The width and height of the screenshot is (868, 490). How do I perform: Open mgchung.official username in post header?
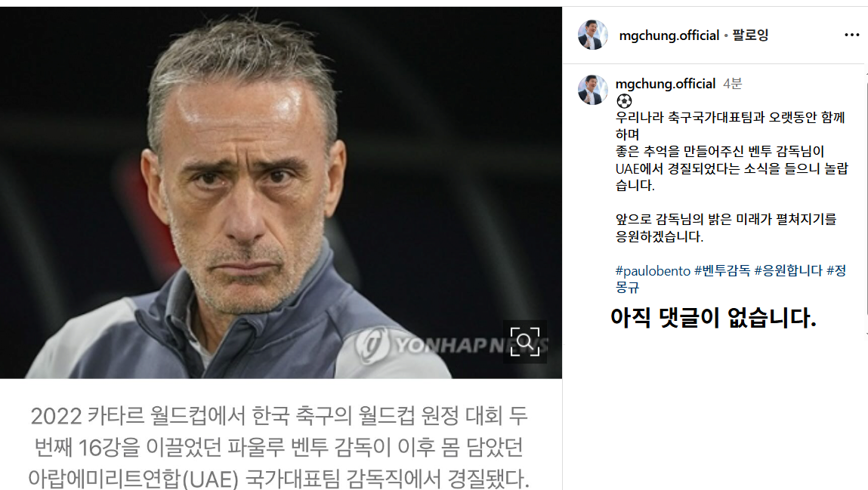(x=669, y=35)
